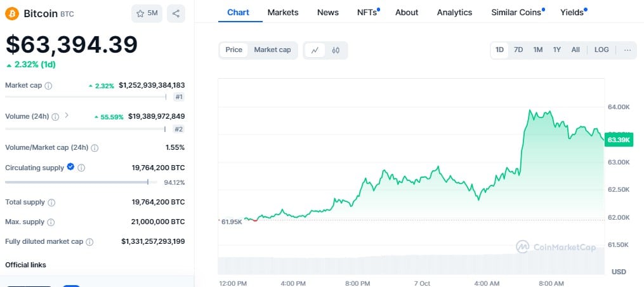Click the 7 Oct x-axis date label
The height and width of the screenshot is (287, 644).
pyautogui.click(x=422, y=283)
